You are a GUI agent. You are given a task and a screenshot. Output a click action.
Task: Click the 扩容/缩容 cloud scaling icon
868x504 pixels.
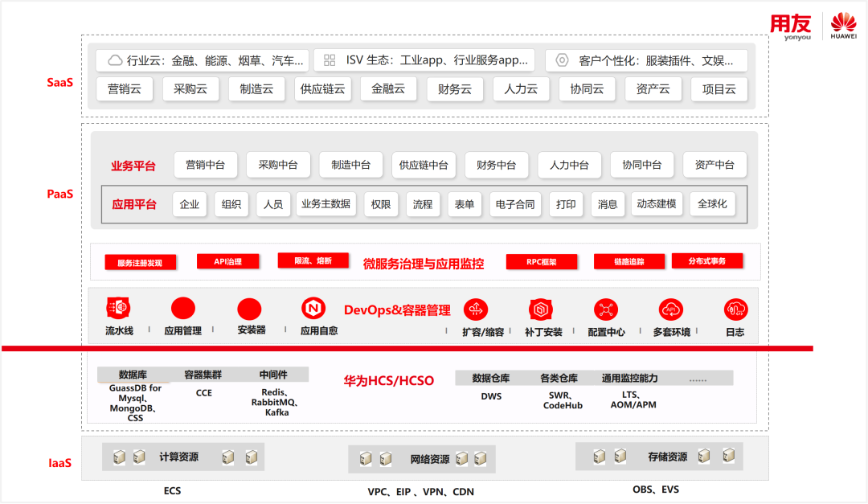click(476, 309)
